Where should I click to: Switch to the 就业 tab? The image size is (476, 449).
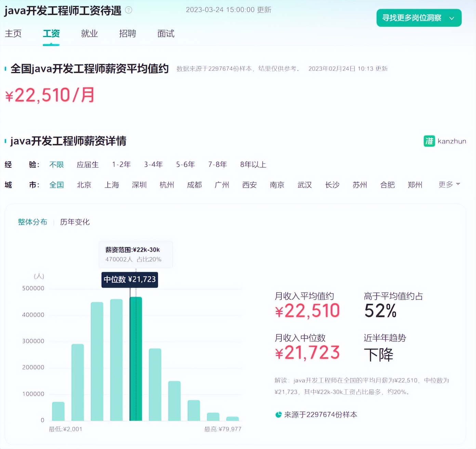click(89, 34)
